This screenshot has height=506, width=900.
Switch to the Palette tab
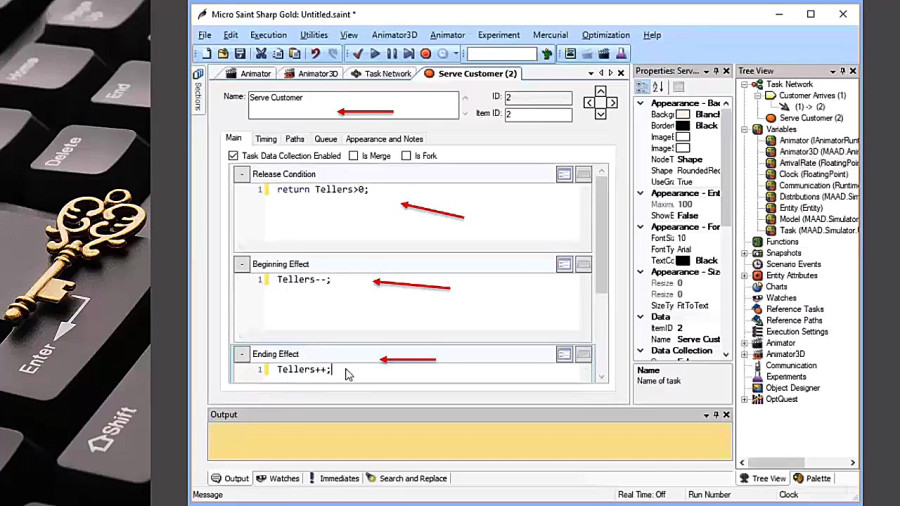(812, 478)
